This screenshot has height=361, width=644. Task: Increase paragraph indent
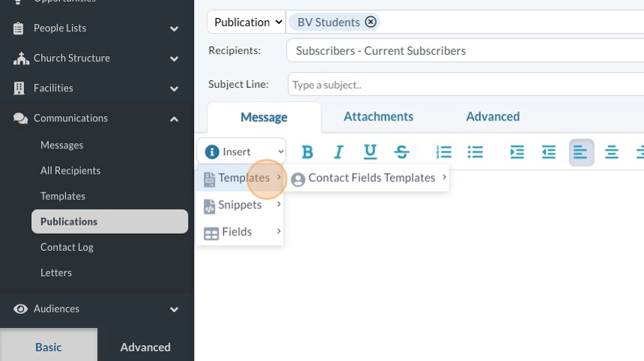517,152
